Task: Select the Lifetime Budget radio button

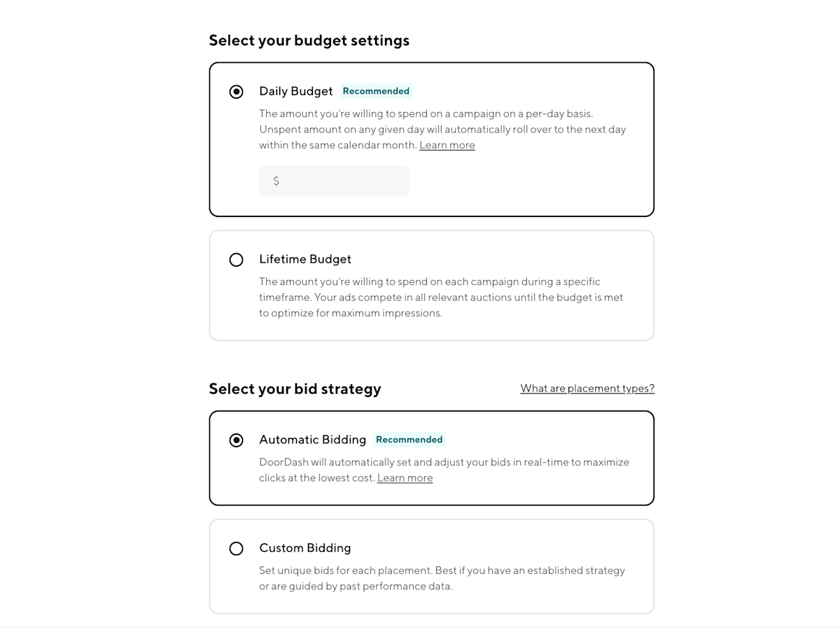Action: [x=236, y=260]
